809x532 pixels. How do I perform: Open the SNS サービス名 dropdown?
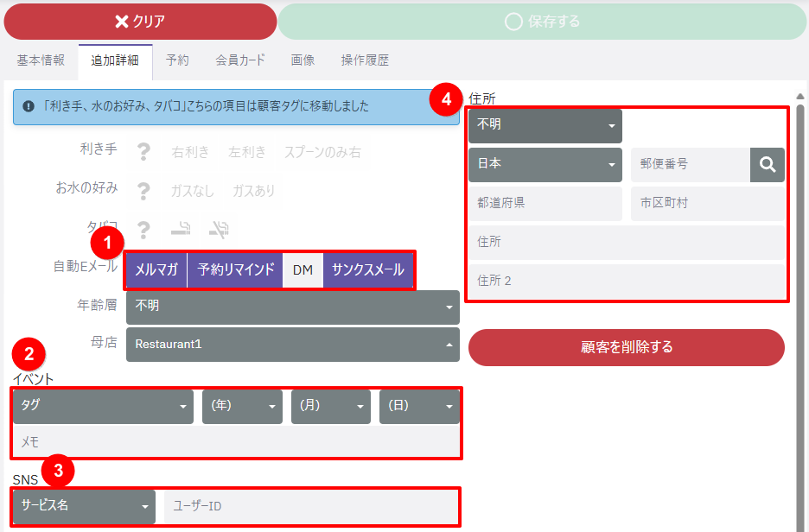(x=85, y=506)
